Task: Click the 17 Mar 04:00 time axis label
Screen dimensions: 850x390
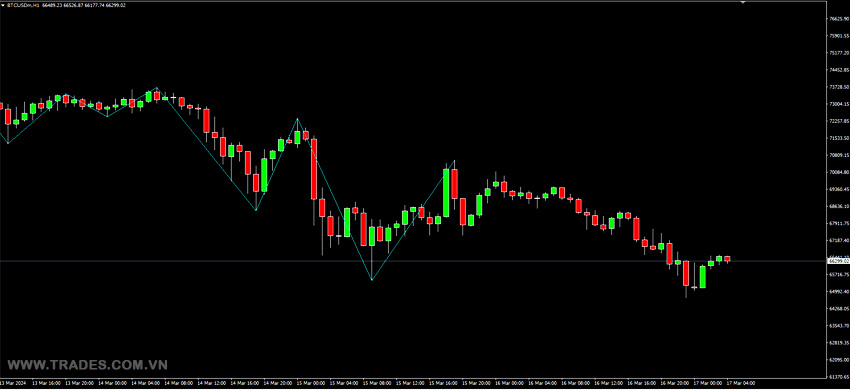Action: tap(742, 383)
